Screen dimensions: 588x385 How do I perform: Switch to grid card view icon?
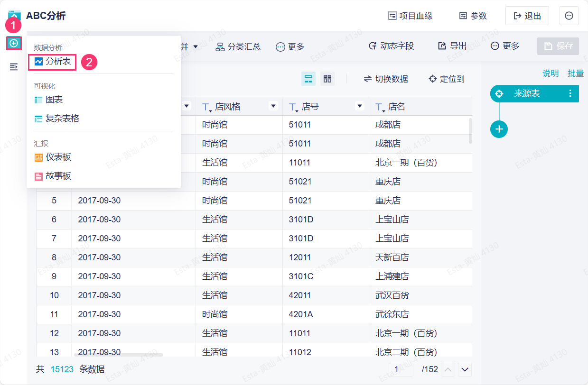(x=327, y=79)
